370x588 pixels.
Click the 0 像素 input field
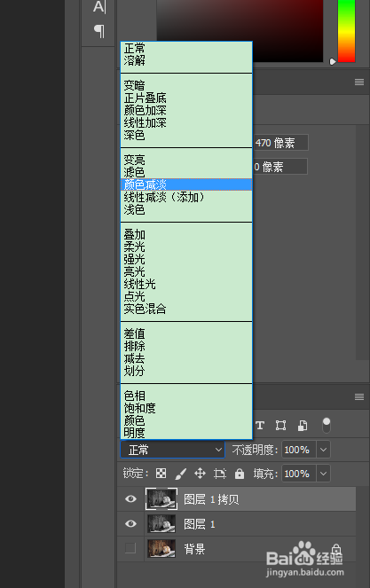279,167
